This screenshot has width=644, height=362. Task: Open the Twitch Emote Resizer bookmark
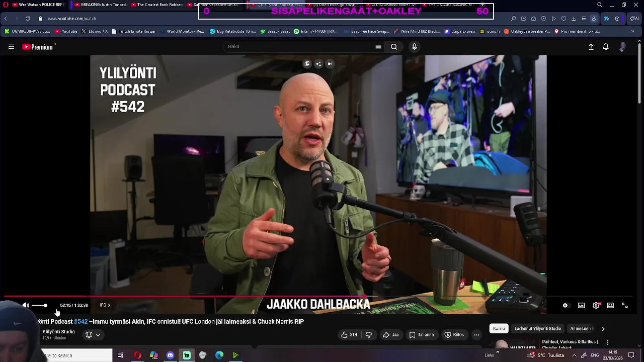coord(134,31)
